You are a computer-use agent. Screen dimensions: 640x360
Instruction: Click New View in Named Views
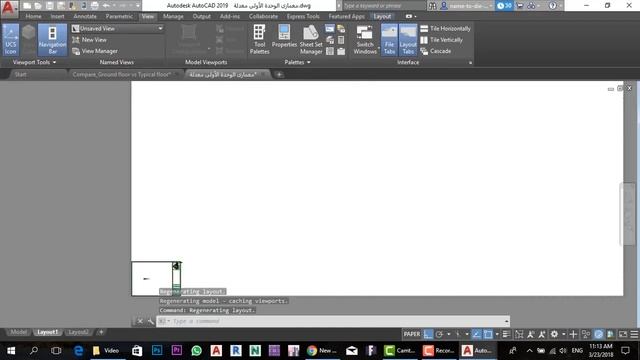[89, 40]
